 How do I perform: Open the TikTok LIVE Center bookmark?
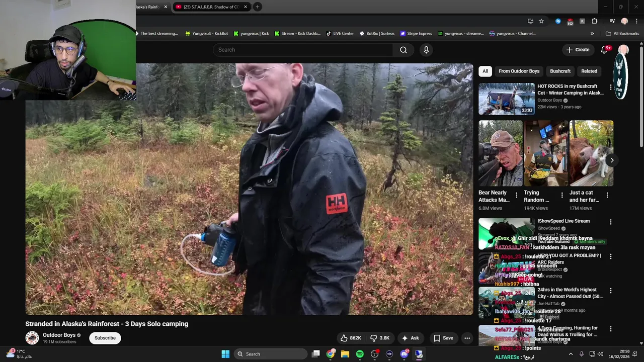(x=340, y=34)
